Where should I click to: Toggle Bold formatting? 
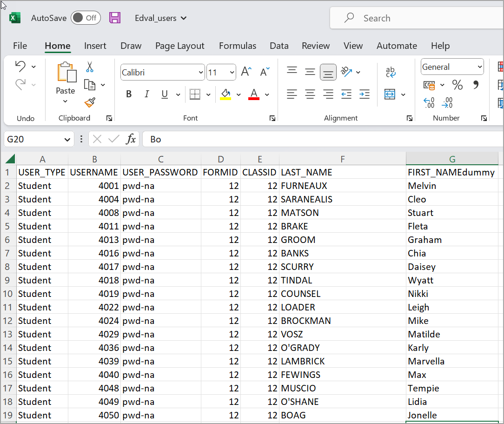point(129,94)
